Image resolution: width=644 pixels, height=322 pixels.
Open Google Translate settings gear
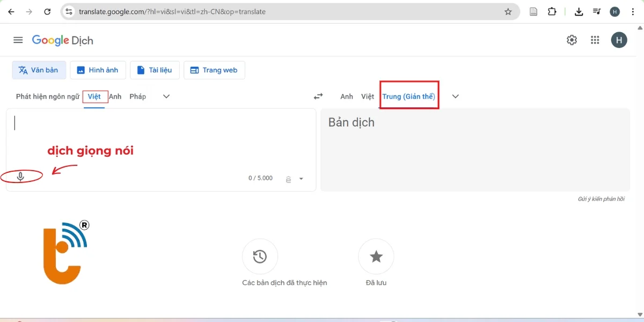coord(572,40)
